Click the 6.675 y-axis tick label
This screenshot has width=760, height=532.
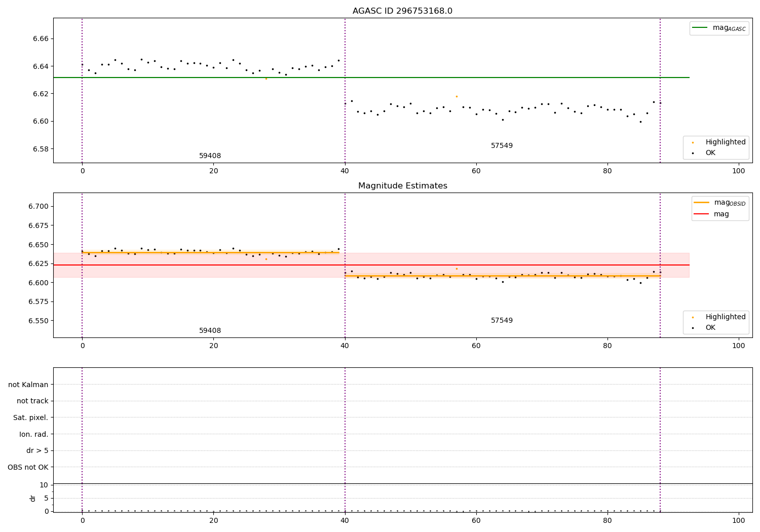coord(39,225)
